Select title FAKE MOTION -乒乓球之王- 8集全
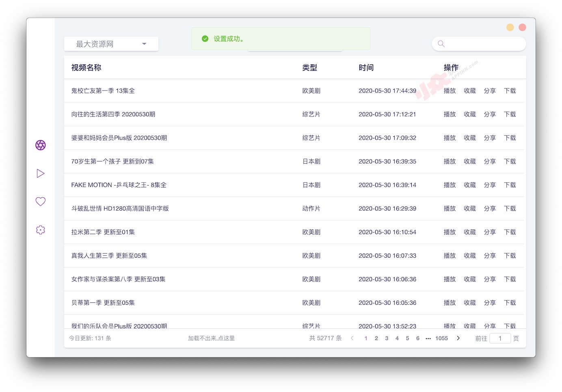The height and width of the screenshot is (392, 562). [119, 185]
